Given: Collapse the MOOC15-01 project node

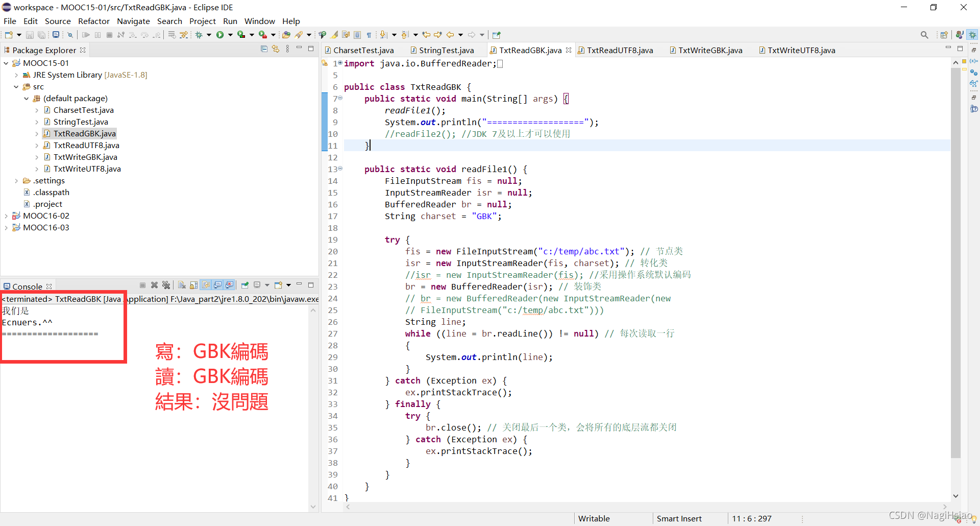Looking at the screenshot, I should pos(6,63).
